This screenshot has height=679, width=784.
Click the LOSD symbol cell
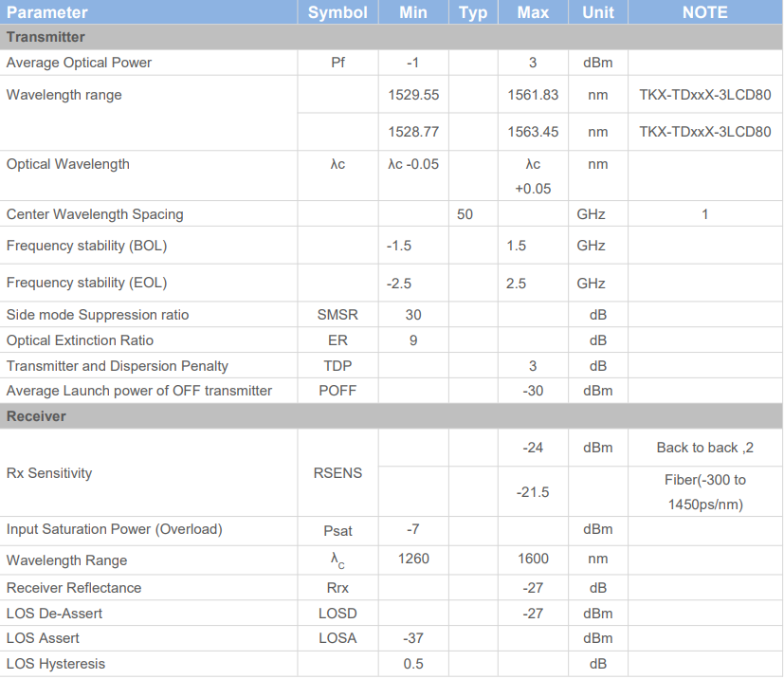[337, 614]
